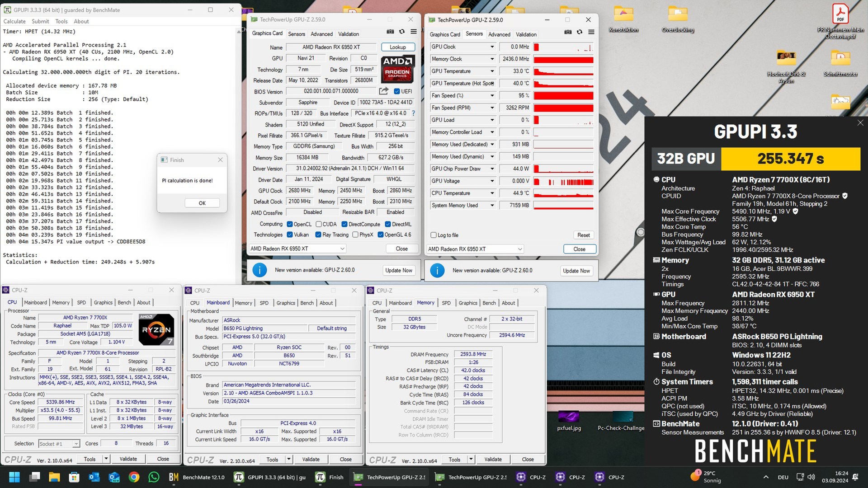
Task: Click OK in the Finish dialog
Action: tap(202, 203)
